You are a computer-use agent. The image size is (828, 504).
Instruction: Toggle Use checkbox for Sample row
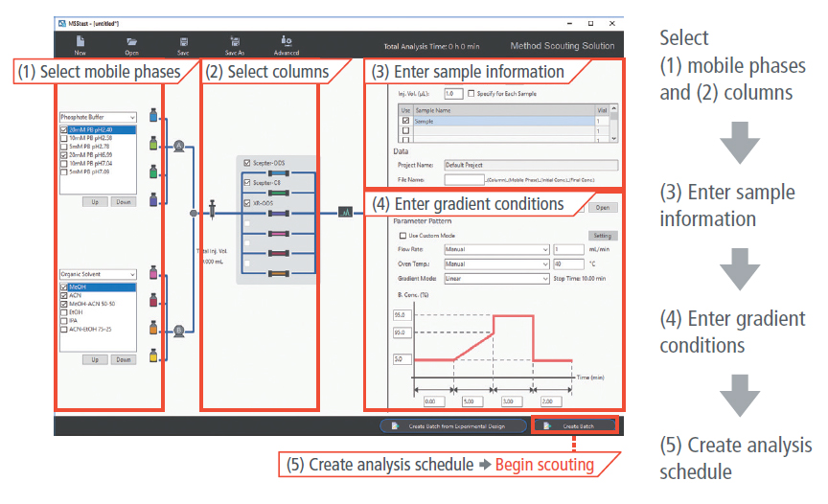[x=405, y=121]
